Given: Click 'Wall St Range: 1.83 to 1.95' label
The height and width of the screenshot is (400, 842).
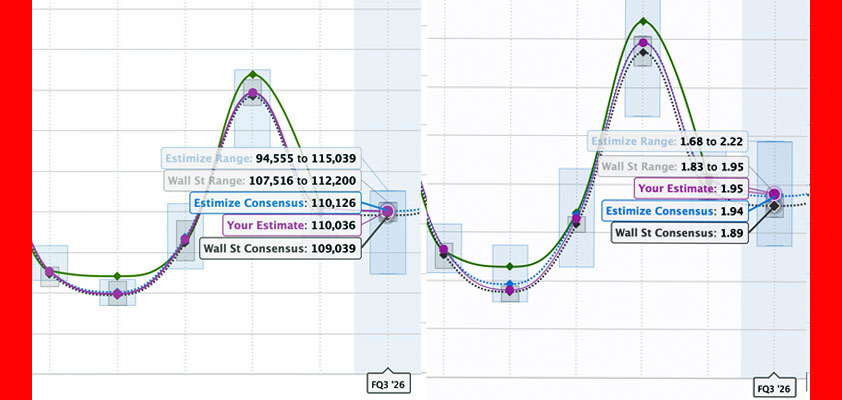Looking at the screenshot, I should [672, 167].
